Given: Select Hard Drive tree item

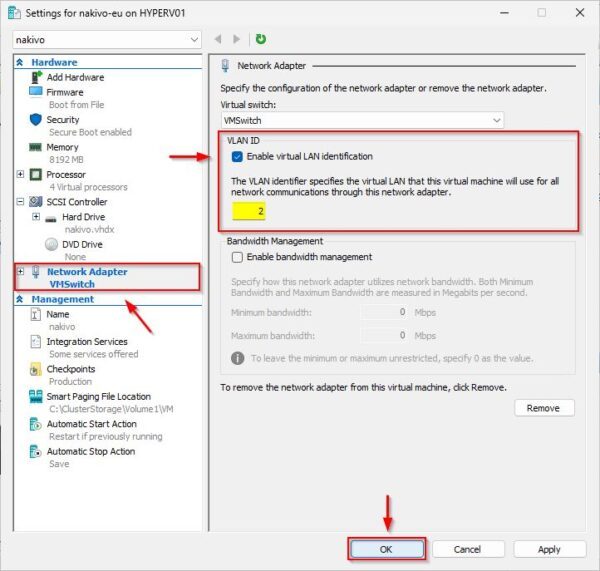Looking at the screenshot, I should click(x=83, y=217).
